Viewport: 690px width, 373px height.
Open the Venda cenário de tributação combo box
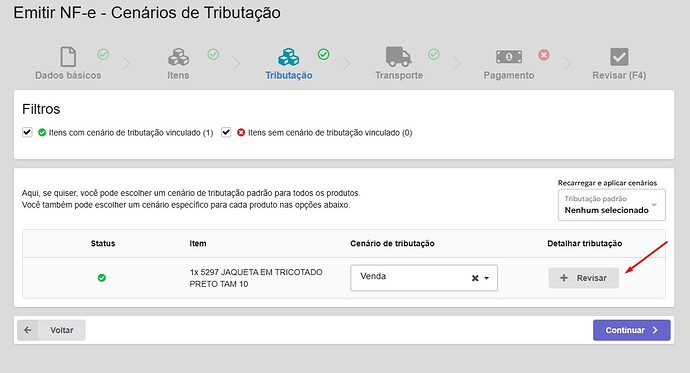click(x=424, y=278)
